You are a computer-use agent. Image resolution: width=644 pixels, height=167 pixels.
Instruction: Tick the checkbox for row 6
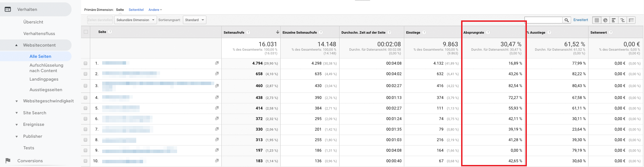tap(85, 119)
